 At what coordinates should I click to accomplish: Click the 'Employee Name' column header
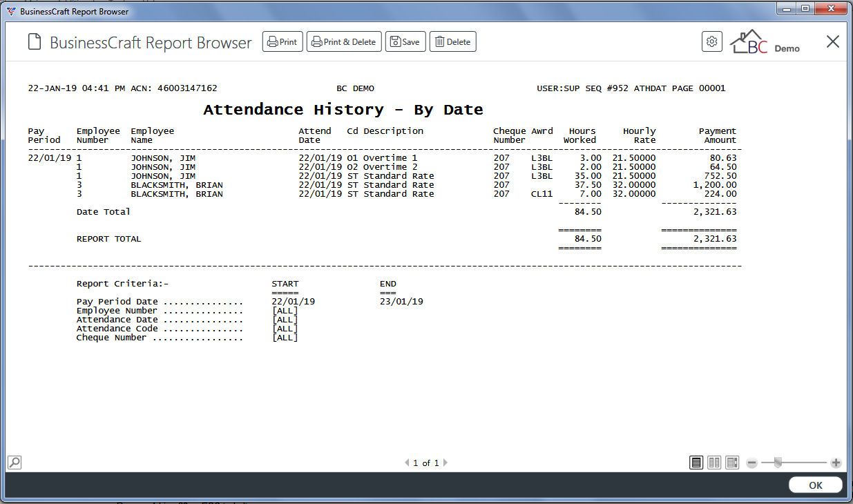153,135
